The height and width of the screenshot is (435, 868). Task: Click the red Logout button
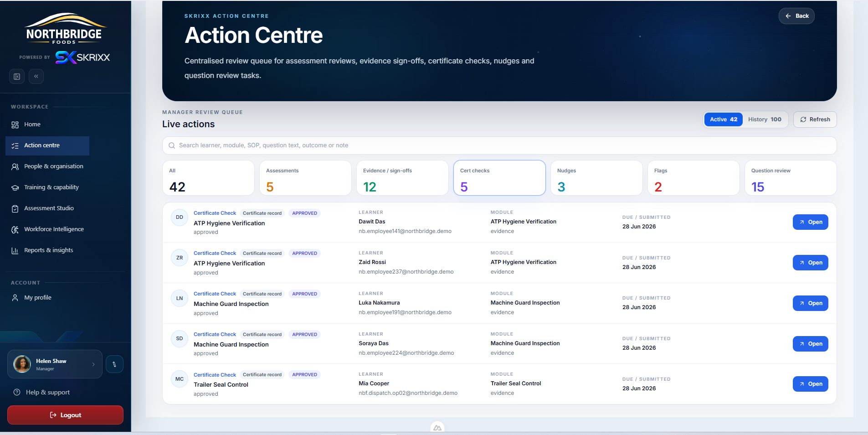pyautogui.click(x=65, y=415)
